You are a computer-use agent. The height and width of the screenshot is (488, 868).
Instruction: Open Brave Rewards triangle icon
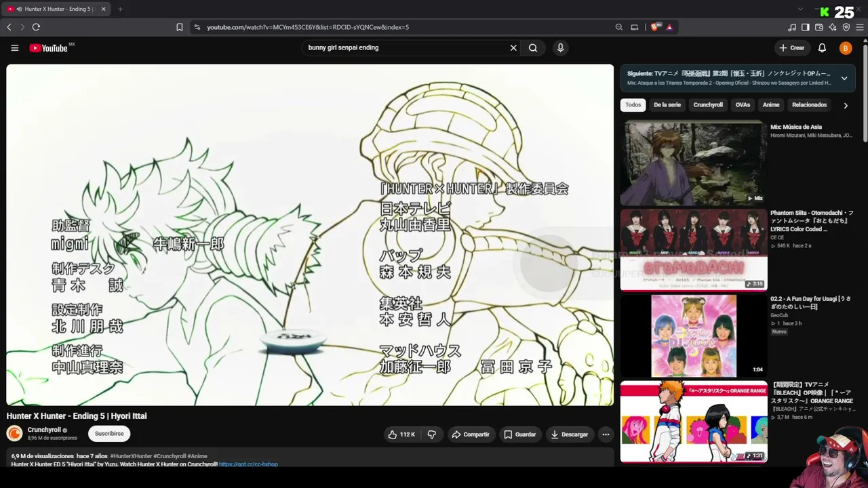coord(669,27)
